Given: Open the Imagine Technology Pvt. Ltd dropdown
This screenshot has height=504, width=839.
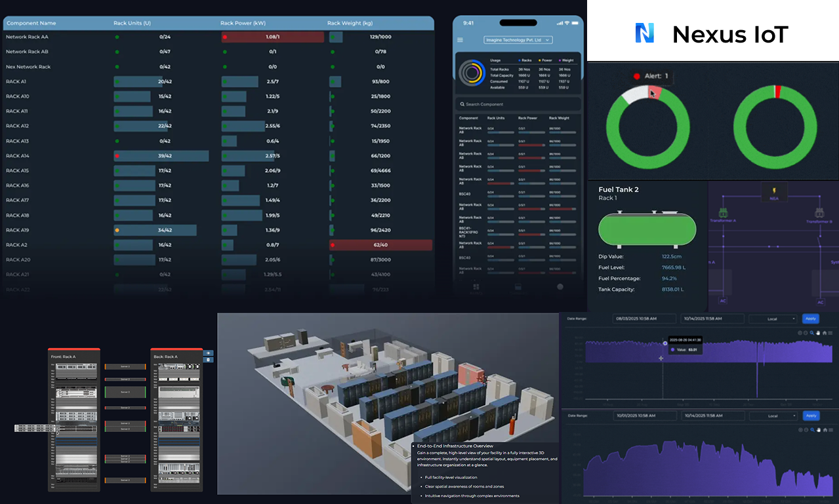Looking at the screenshot, I should point(518,40).
